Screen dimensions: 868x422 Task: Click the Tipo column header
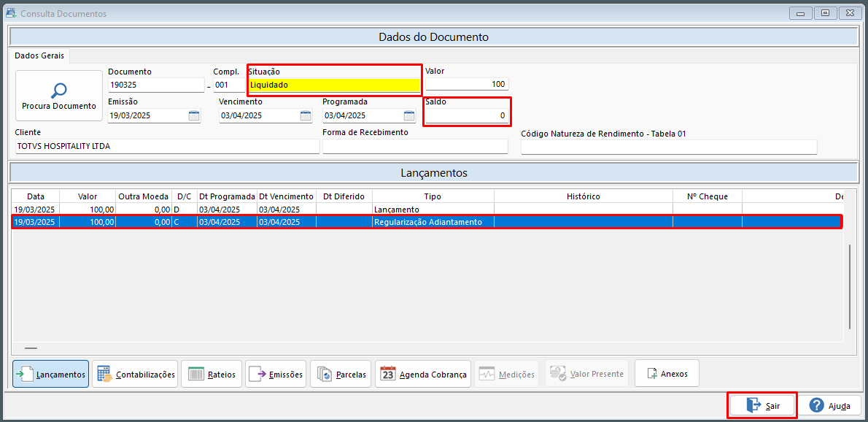[433, 196]
